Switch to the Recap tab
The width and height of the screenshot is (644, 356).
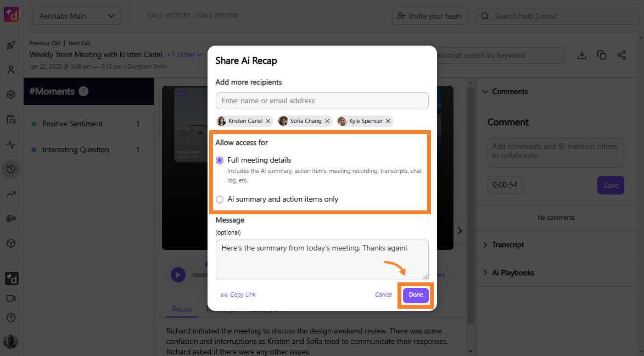tap(182, 309)
